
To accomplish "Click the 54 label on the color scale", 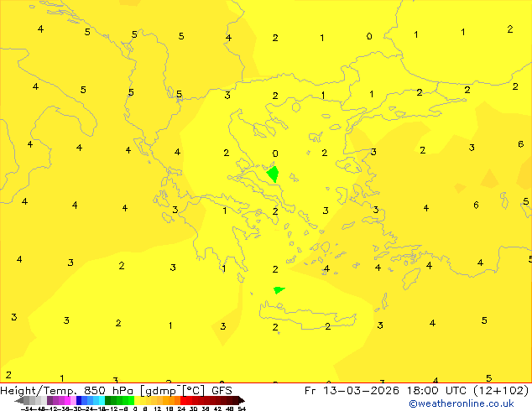I will click(242, 408).
